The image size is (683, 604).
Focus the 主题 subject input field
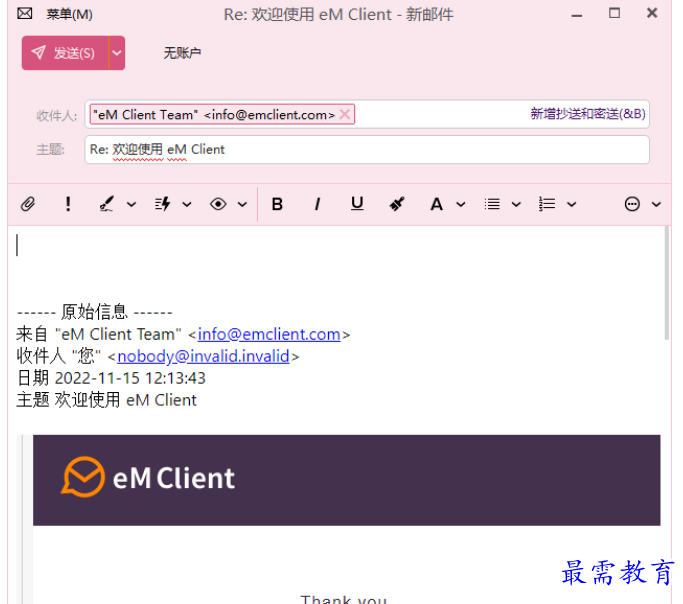pyautogui.click(x=367, y=149)
